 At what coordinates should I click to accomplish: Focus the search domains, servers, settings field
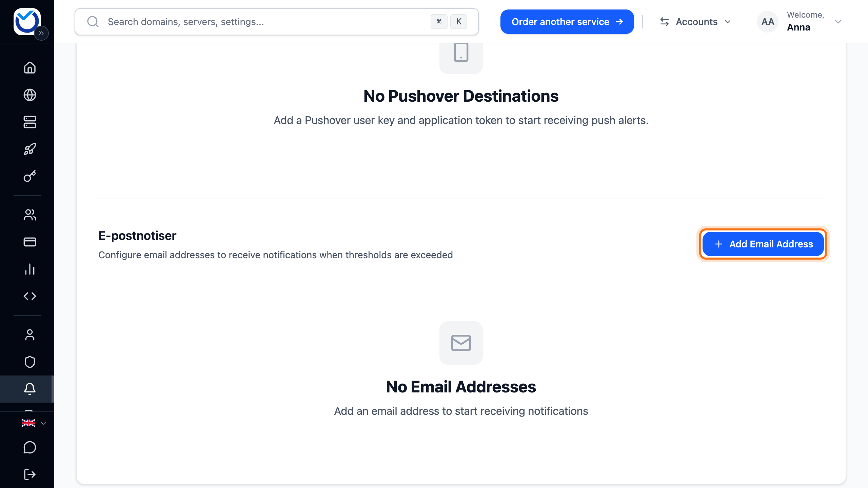tap(276, 22)
